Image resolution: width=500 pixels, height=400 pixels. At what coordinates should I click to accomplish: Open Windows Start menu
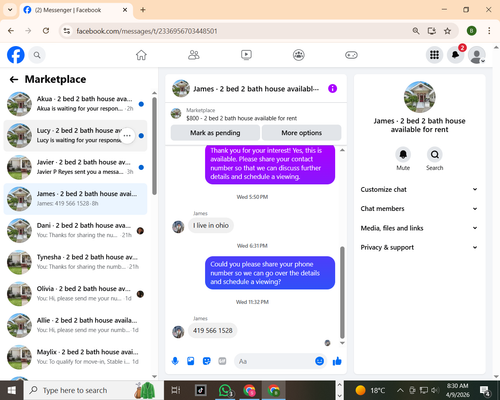12,390
